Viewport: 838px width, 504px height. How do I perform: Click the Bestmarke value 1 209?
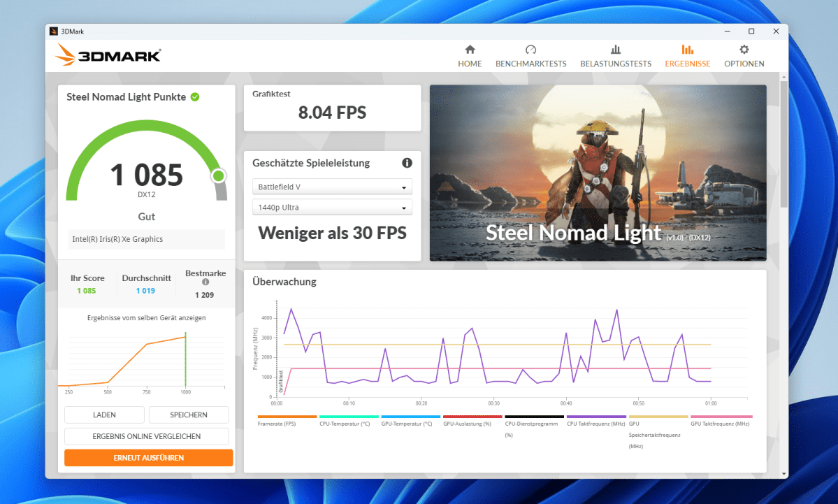[204, 295]
